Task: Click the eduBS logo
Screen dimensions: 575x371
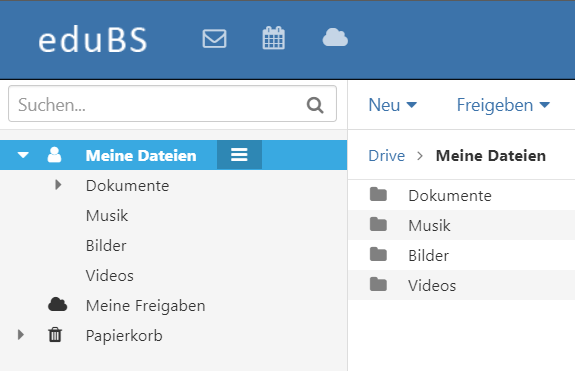Action: click(x=93, y=40)
